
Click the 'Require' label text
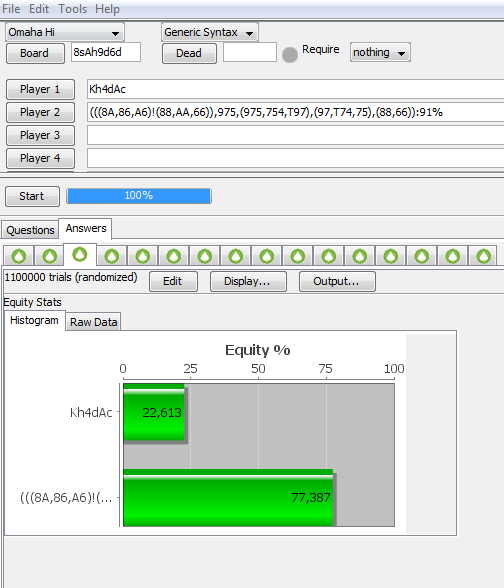click(x=321, y=50)
